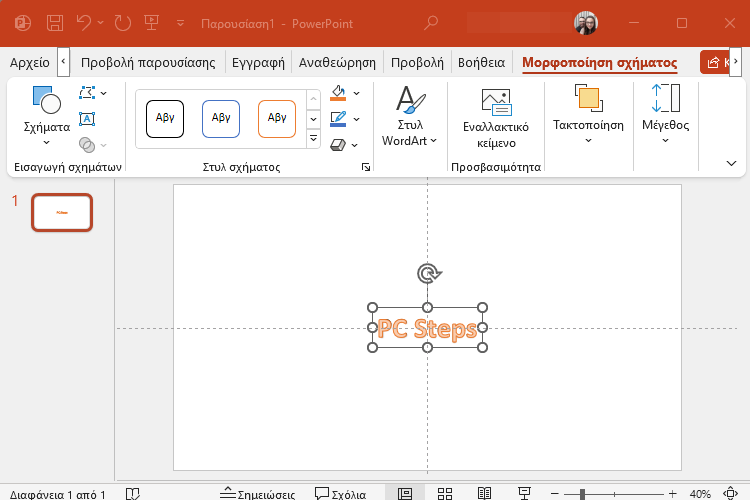Open Στυλ WordArt menu
Screen dimensions: 750x500
[409, 116]
